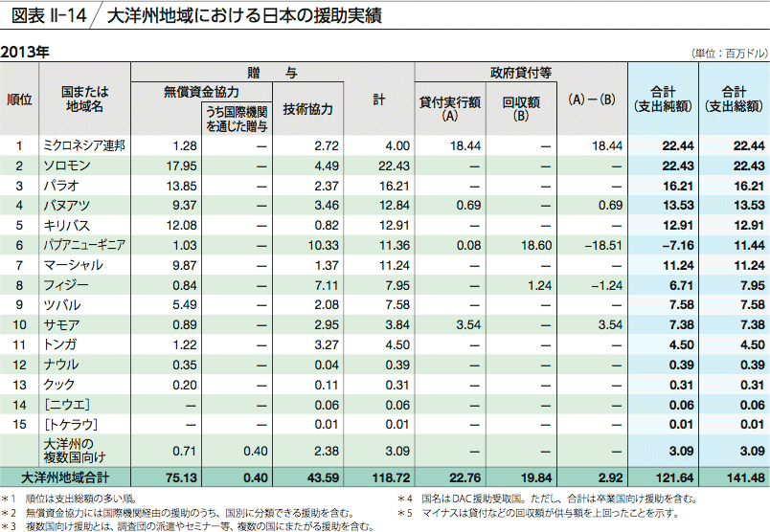Click the unit note 単位：百万ドル
The image size is (770, 532).
pyautogui.click(x=729, y=54)
